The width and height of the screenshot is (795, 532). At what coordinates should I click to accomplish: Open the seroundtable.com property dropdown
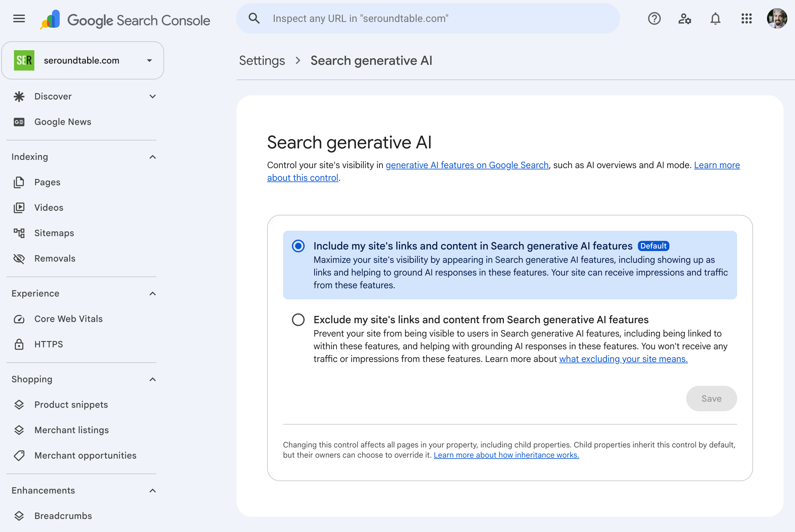click(x=83, y=60)
